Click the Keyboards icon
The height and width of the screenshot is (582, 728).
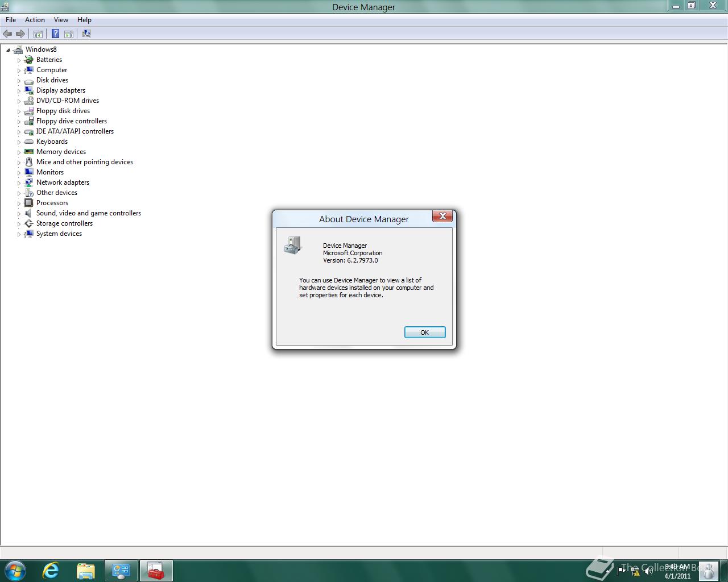pyautogui.click(x=29, y=142)
